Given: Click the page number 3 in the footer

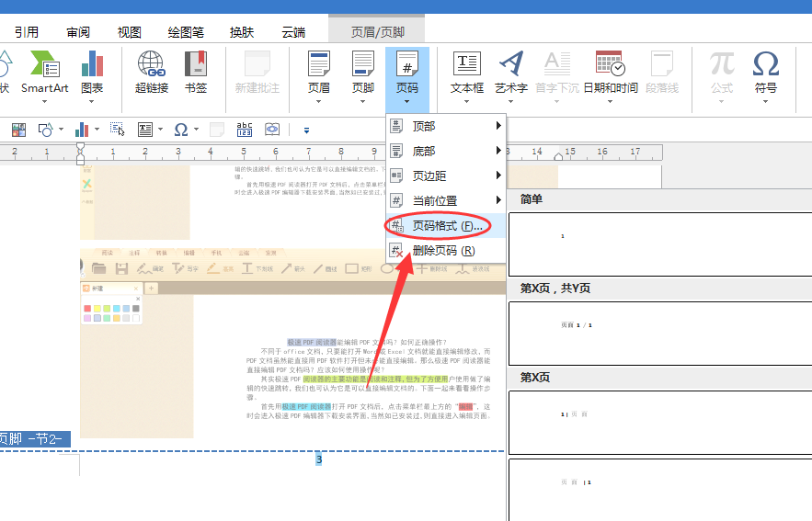Looking at the screenshot, I should (319, 459).
